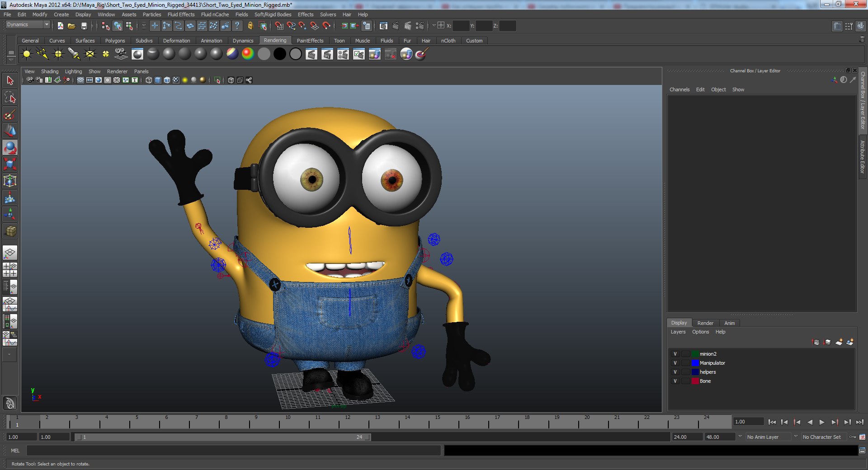Click the Show Manipulator tool
This screenshot has width=868, height=470.
10,214
